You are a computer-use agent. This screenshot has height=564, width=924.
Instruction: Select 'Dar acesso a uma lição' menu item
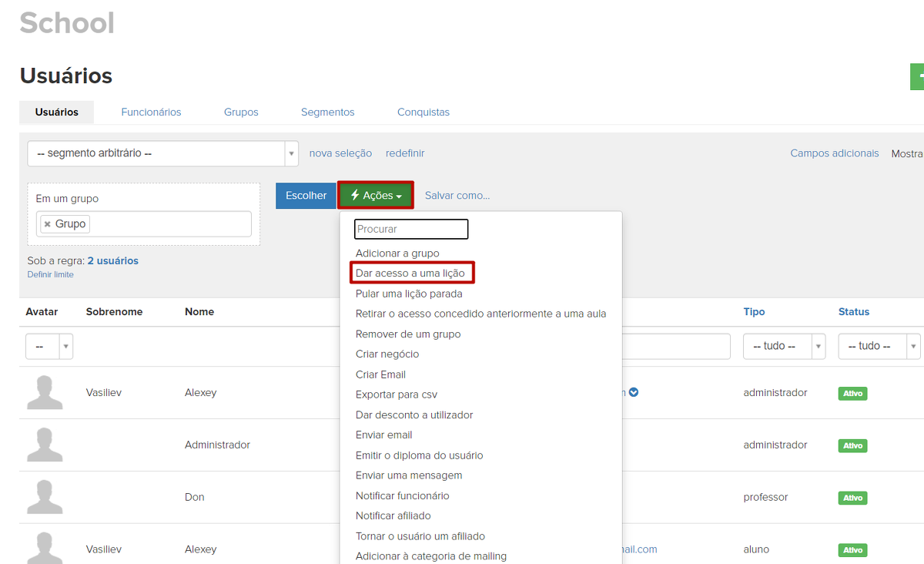(x=410, y=274)
